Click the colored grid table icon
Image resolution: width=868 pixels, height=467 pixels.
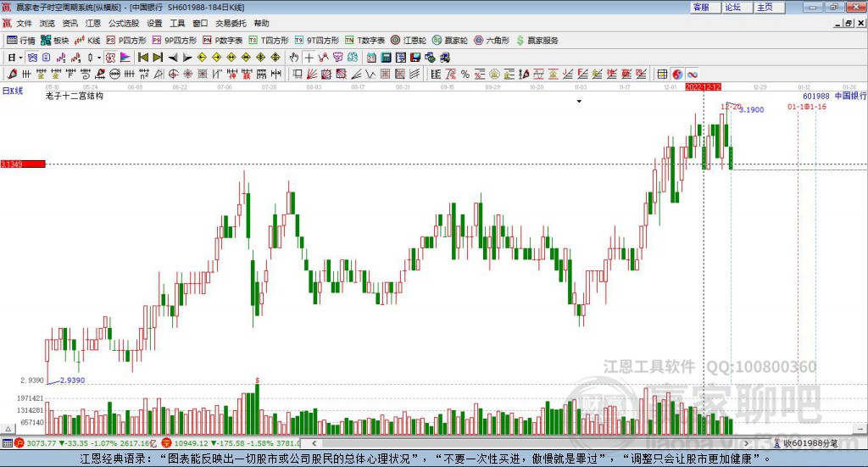662,74
